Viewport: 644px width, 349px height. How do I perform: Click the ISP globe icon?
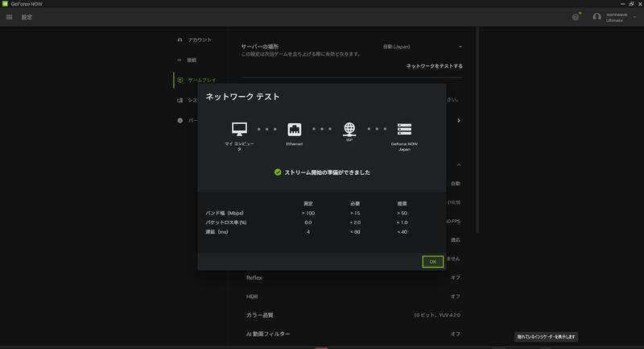click(x=349, y=129)
